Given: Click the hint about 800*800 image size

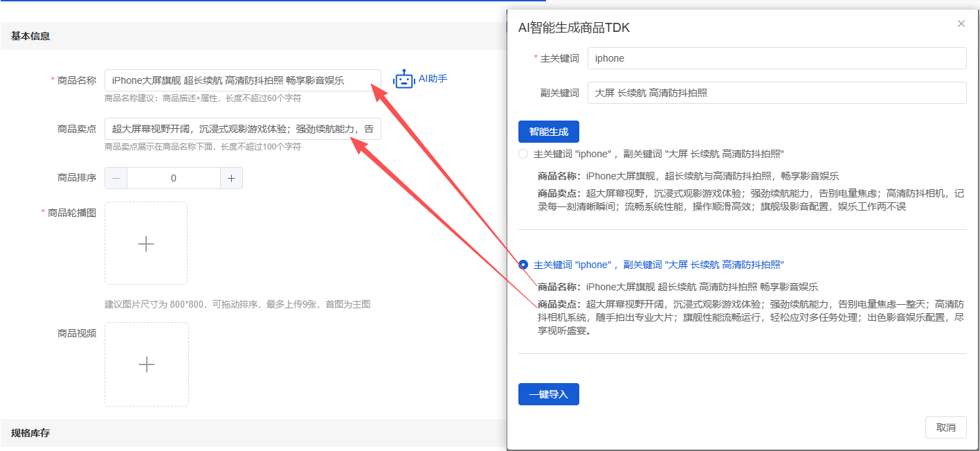Looking at the screenshot, I should click(x=237, y=304).
